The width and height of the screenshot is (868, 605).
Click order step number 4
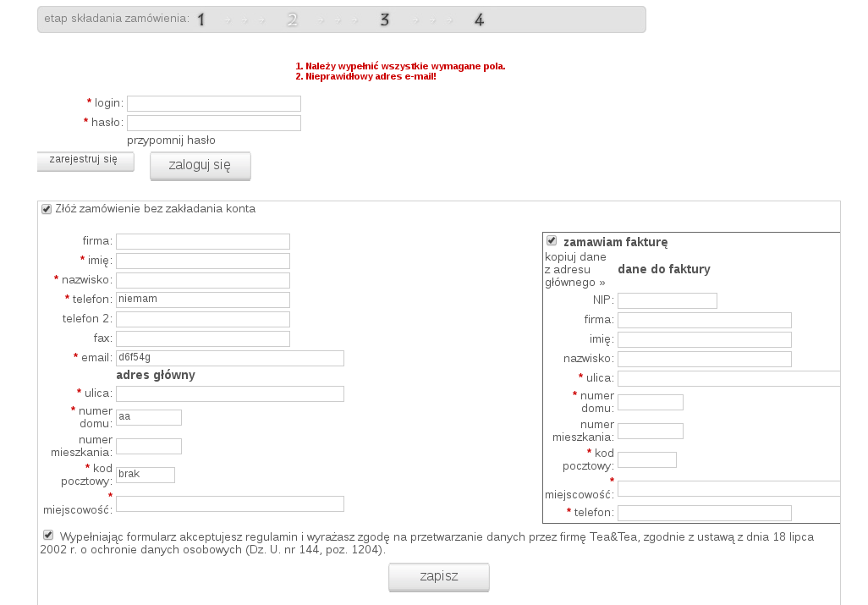pyautogui.click(x=480, y=20)
